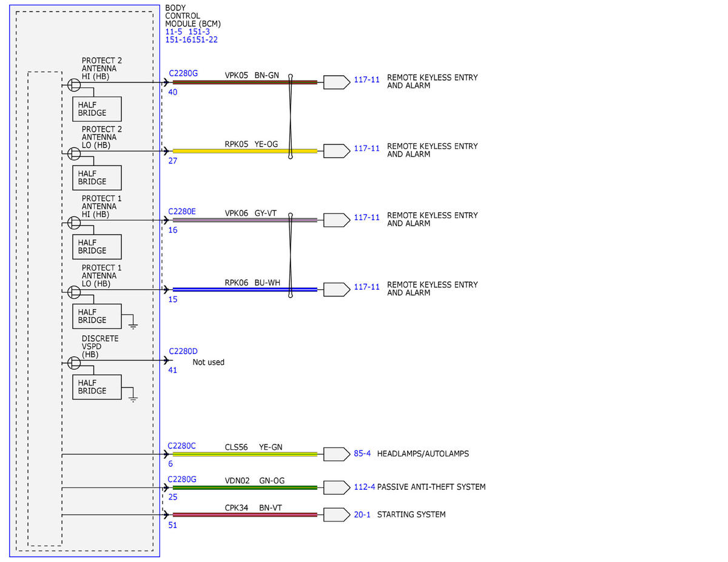The image size is (728, 562).
Task: Open 117-11 link on the RPK06 wire
Action: click(367, 287)
